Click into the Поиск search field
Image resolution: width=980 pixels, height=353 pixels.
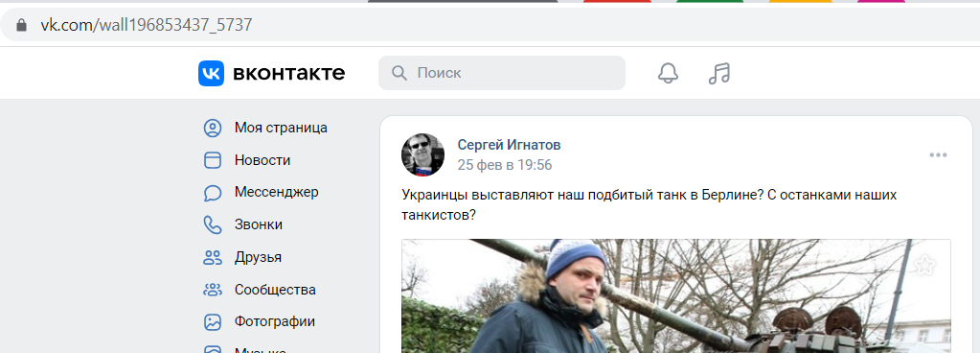click(502, 73)
